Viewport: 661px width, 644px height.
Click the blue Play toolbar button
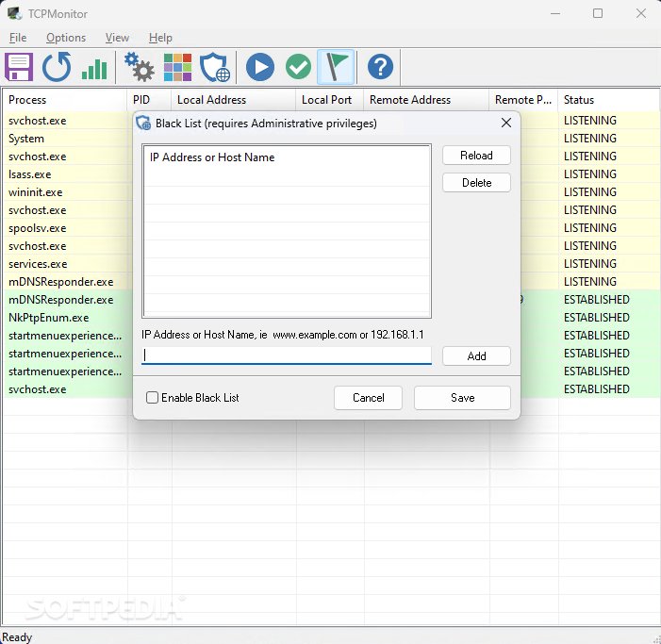[x=260, y=67]
